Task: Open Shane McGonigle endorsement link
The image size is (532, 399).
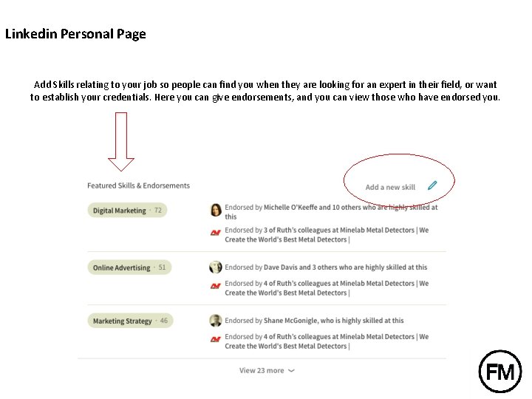Action: pyautogui.click(x=314, y=321)
